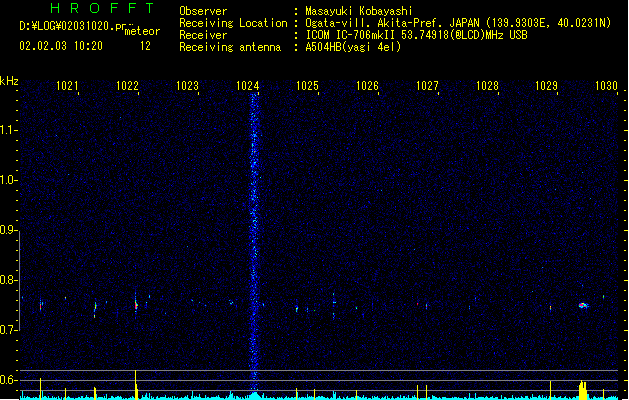Click the red echo streak at 1022
The height and width of the screenshot is (400, 629).
coord(136,305)
